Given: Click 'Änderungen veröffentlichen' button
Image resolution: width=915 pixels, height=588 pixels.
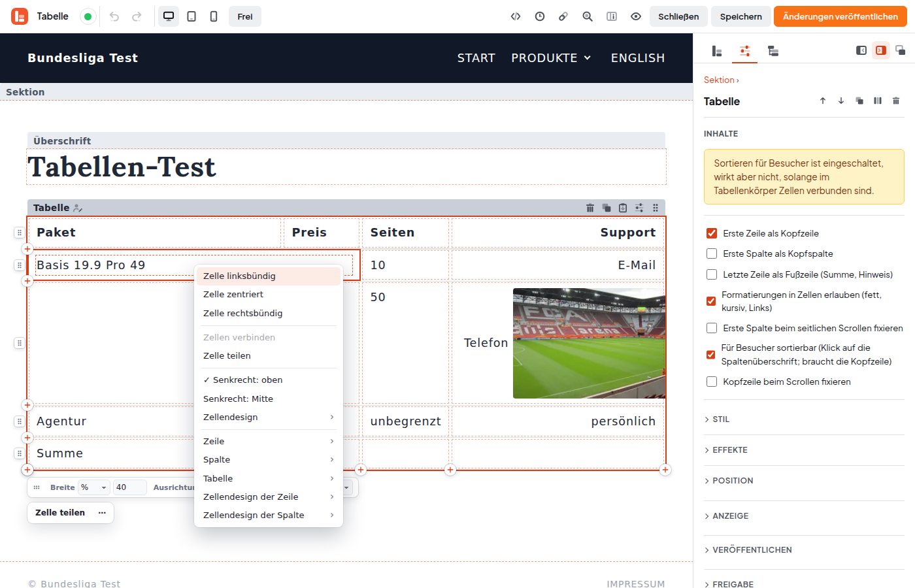Looking at the screenshot, I should tap(840, 16).
